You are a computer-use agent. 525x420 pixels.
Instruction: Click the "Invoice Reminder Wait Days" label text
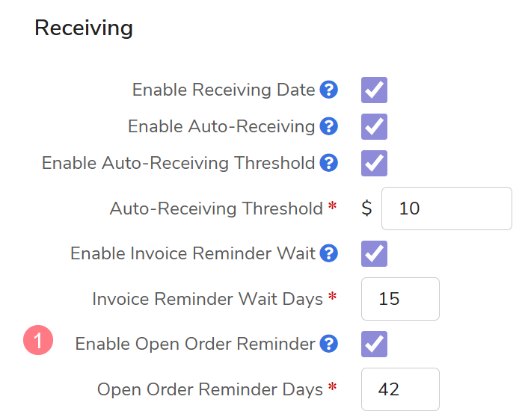coord(207,299)
